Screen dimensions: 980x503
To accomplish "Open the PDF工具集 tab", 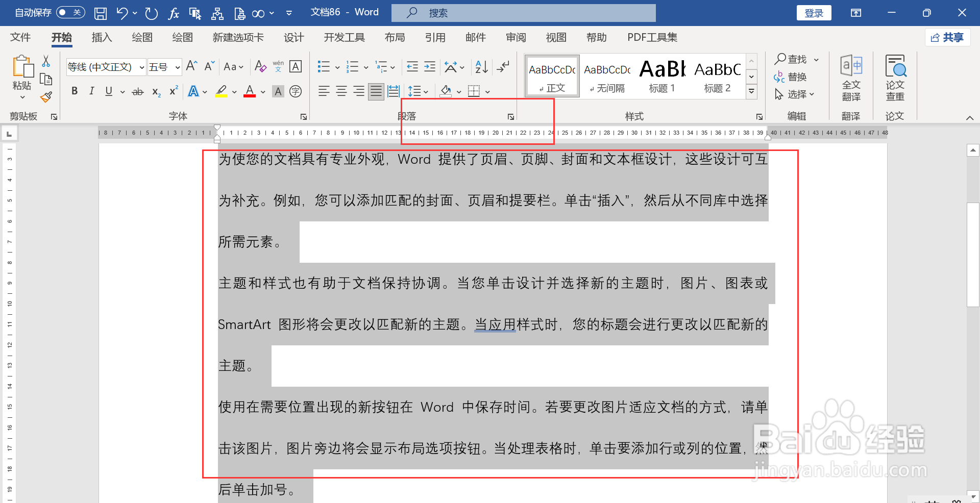I will pyautogui.click(x=652, y=37).
